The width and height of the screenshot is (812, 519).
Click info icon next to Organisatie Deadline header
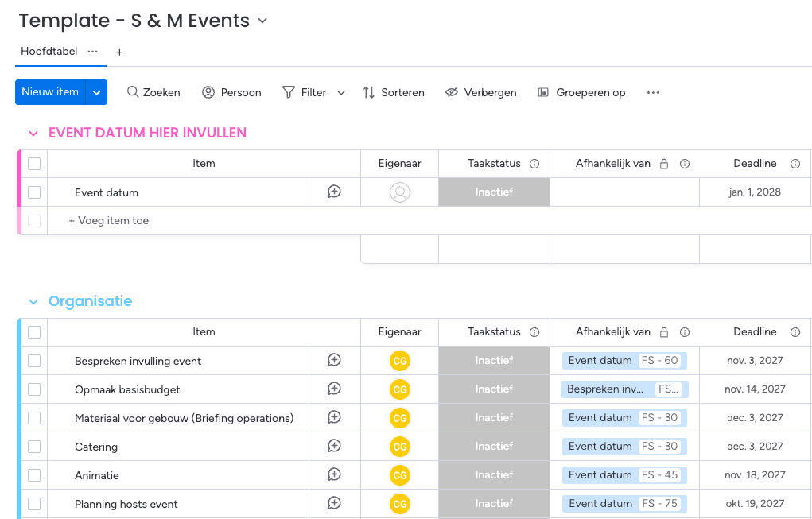[795, 332]
